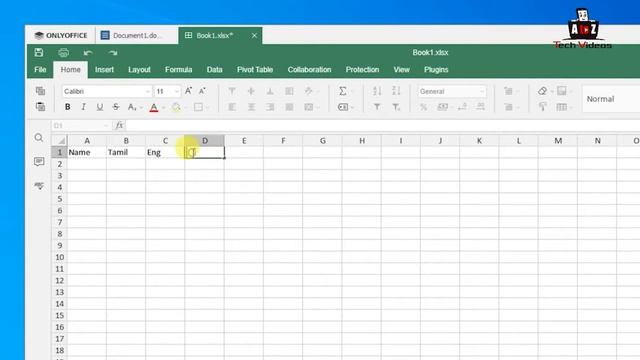
Task: Apply the fill color to the cell
Action: pyautogui.click(x=176, y=107)
